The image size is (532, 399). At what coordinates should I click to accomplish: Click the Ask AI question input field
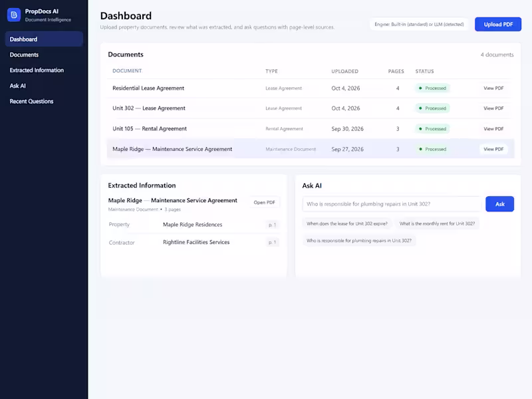pyautogui.click(x=392, y=204)
